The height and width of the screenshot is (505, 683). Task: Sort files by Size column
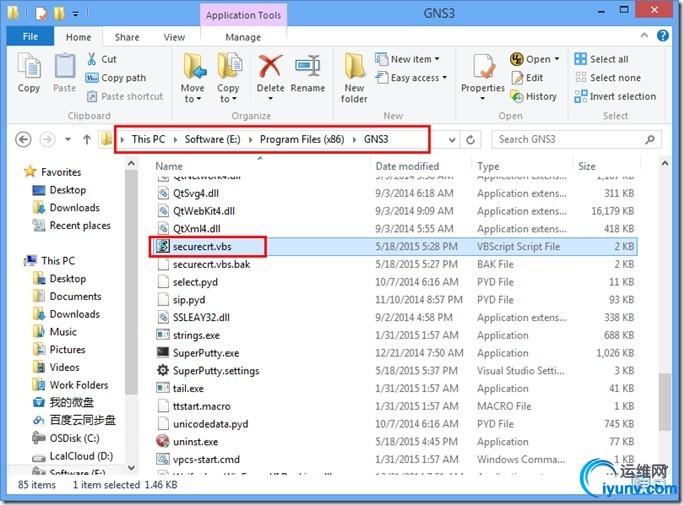click(x=587, y=166)
